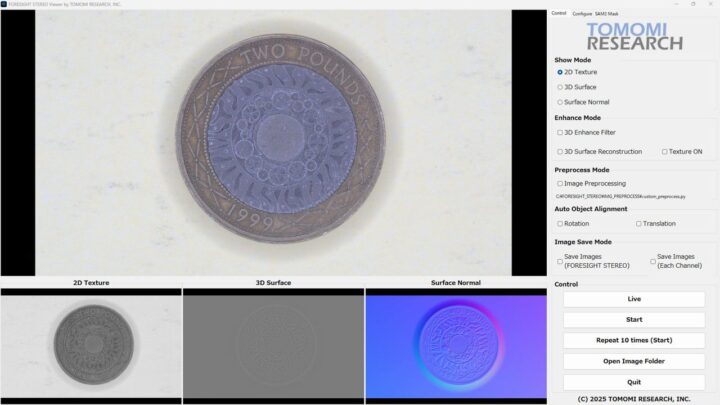
Task: Click the "(C) 2025 TOMOMI RESEARCH, INC." text
Action: click(x=634, y=399)
